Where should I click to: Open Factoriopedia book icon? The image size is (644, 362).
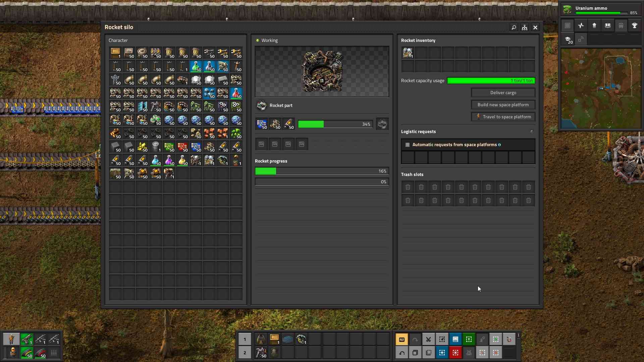click(607, 26)
